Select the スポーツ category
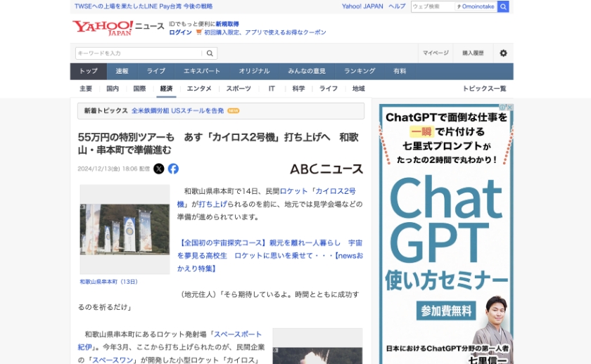Screen dimensions: 591x364 pyautogui.click(x=239, y=89)
